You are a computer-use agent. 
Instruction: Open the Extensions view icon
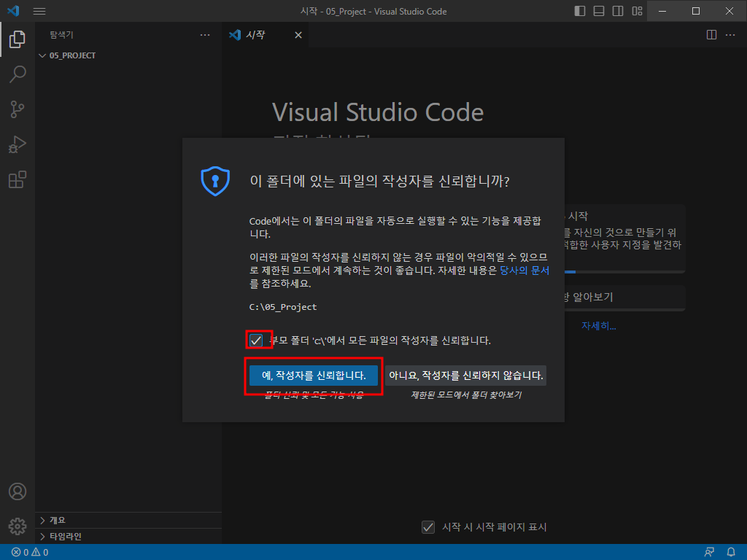(18, 179)
